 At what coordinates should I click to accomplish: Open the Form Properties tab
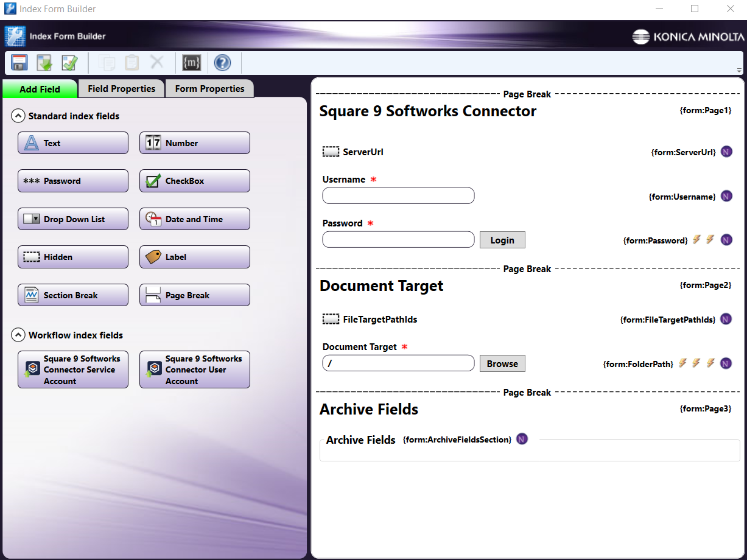click(209, 89)
